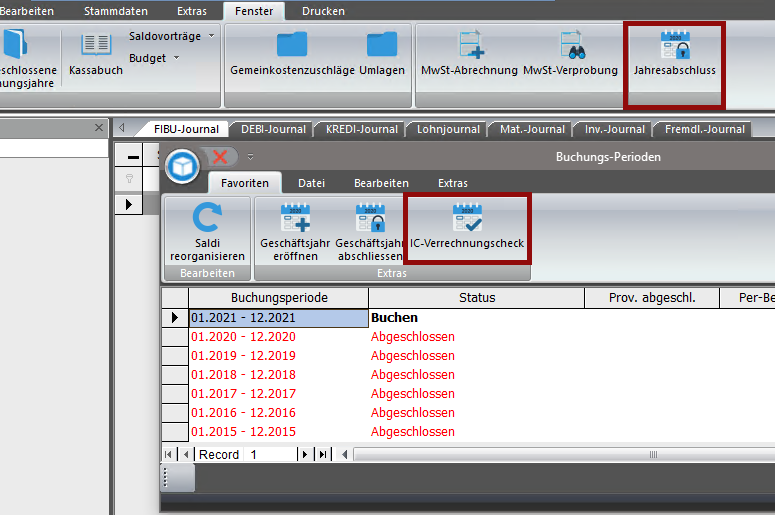775x515 pixels.
Task: Open Gemeinkostenzuschläge folder
Action: pos(292,55)
